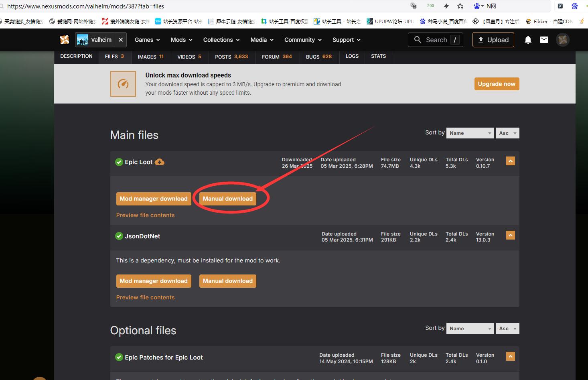This screenshot has height=380, width=588.
Task: Click the browser address bar URL
Action: coord(85,6)
